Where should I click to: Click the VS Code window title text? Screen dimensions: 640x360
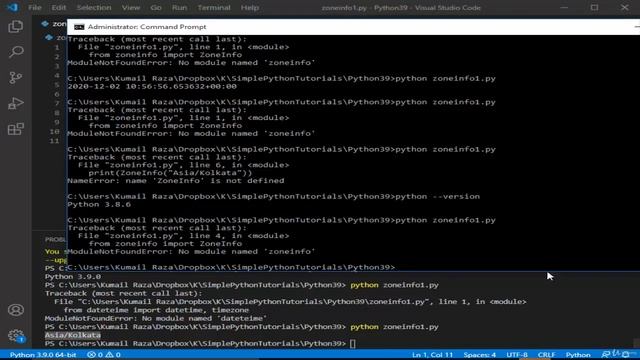pyautogui.click(x=401, y=8)
